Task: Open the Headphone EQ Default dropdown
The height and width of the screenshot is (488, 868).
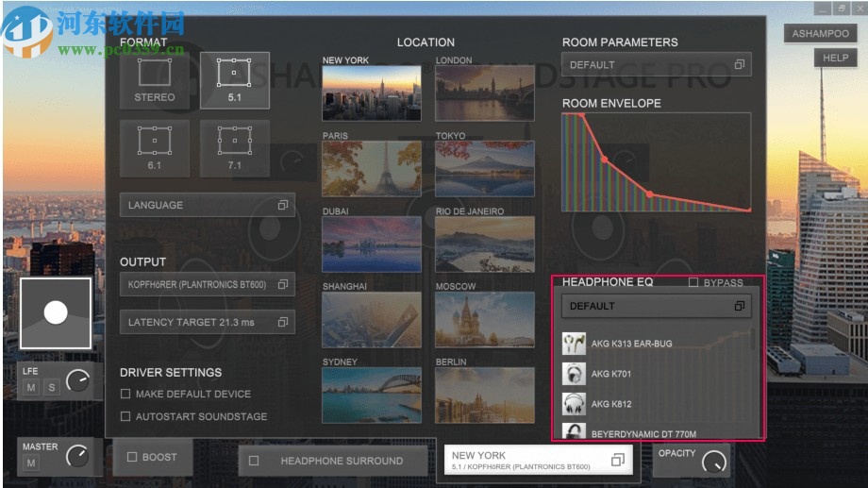Action: [x=656, y=307]
